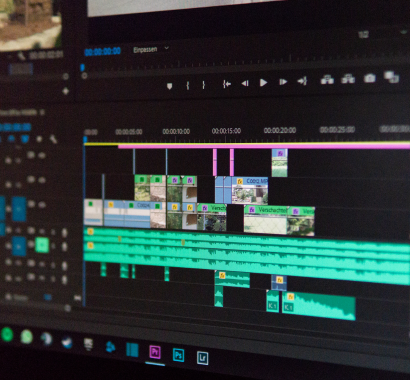Toggle output eye of the topmost video track
Screen dimensions: 410x380
[x=42, y=155]
